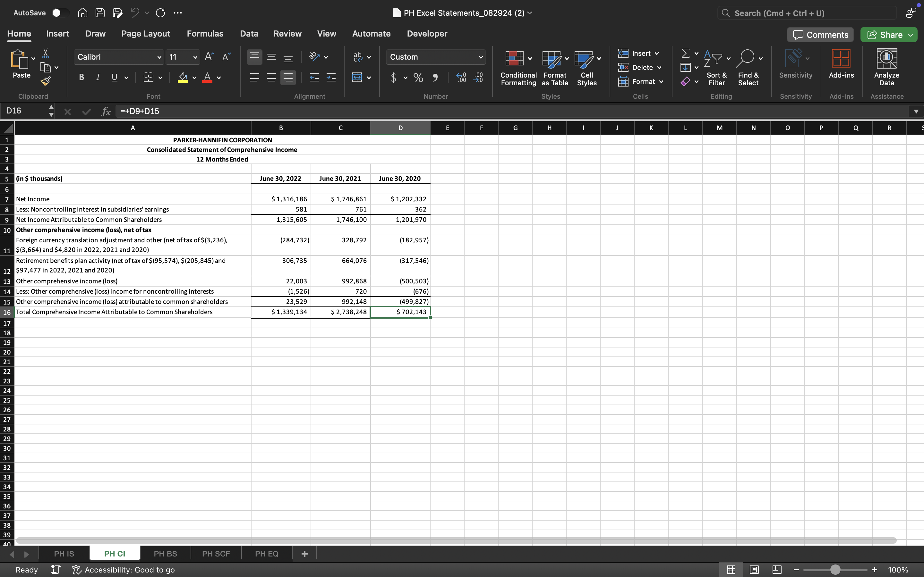Switch to the PH BS sheet tab
Viewport: 924px width, 577px height.
(165, 553)
